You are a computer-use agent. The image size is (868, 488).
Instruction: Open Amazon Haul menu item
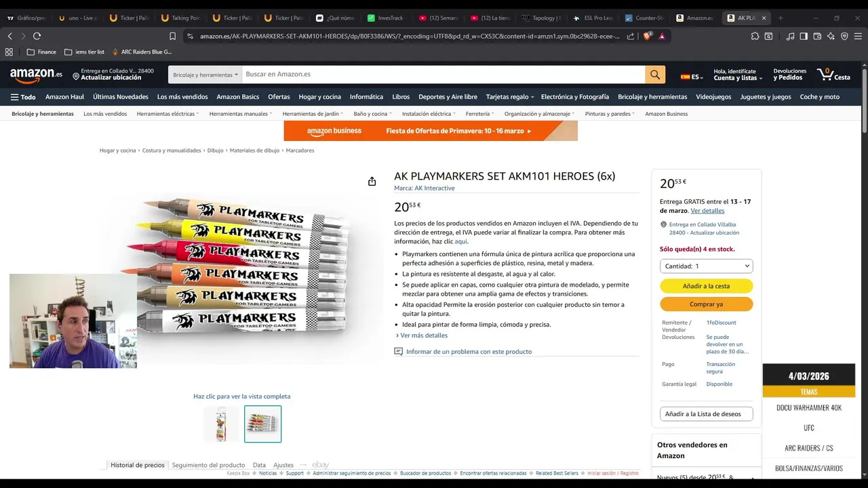pos(64,97)
